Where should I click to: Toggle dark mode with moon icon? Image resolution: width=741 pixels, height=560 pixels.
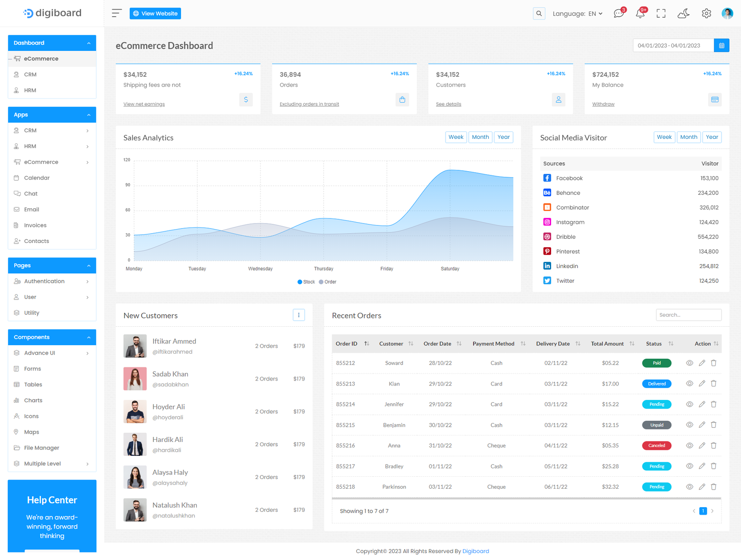pos(683,13)
